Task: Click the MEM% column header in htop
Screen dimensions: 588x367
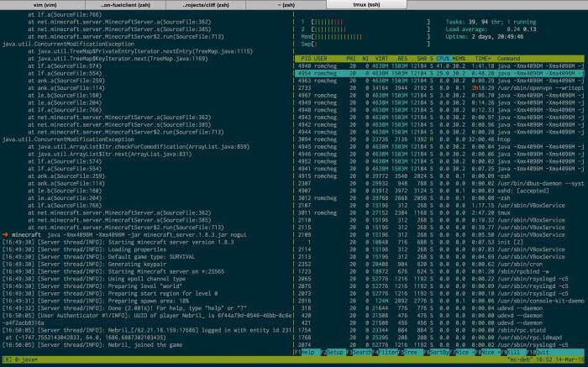Action: (x=461, y=57)
